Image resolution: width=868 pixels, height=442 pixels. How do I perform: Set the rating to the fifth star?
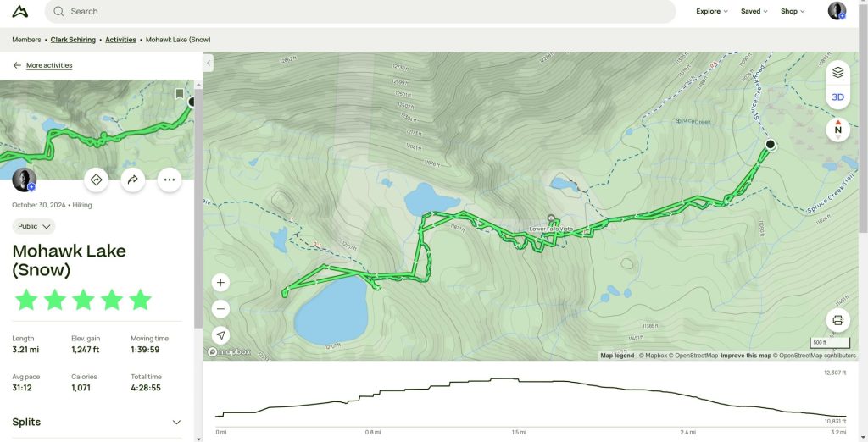pos(140,300)
